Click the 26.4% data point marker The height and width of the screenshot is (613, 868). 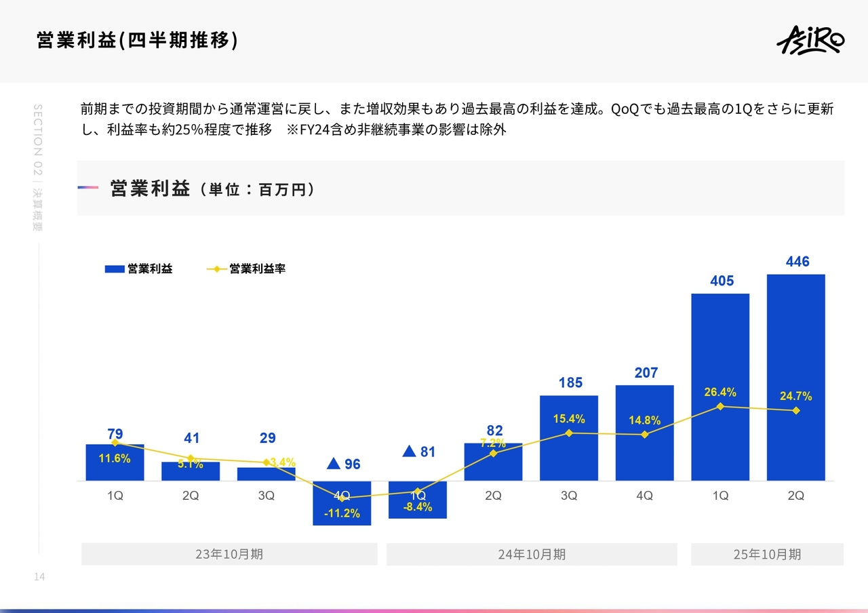[x=720, y=406]
